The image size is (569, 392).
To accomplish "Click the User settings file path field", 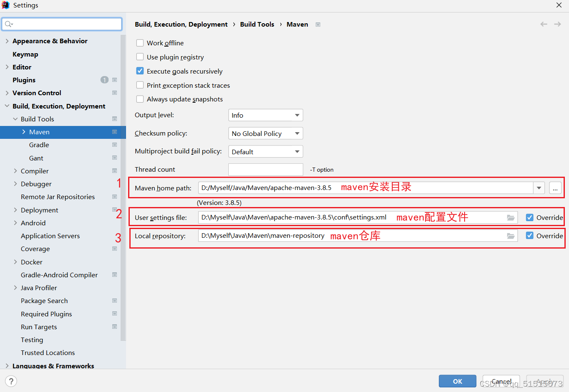I will click(x=358, y=217).
